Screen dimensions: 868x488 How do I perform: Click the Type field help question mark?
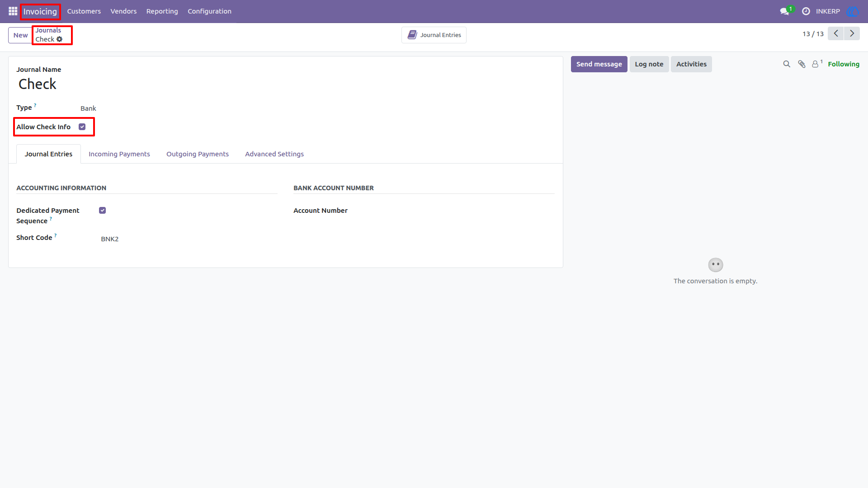coord(35,105)
